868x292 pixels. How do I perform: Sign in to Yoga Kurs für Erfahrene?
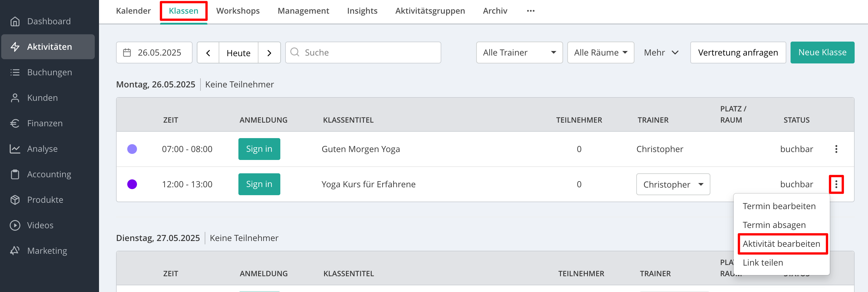tap(259, 184)
